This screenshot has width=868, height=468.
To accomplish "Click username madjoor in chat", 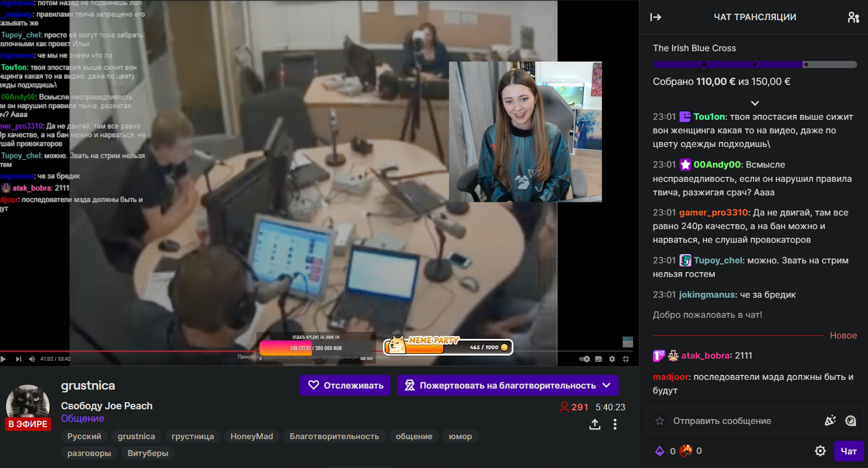I will 671,377.
